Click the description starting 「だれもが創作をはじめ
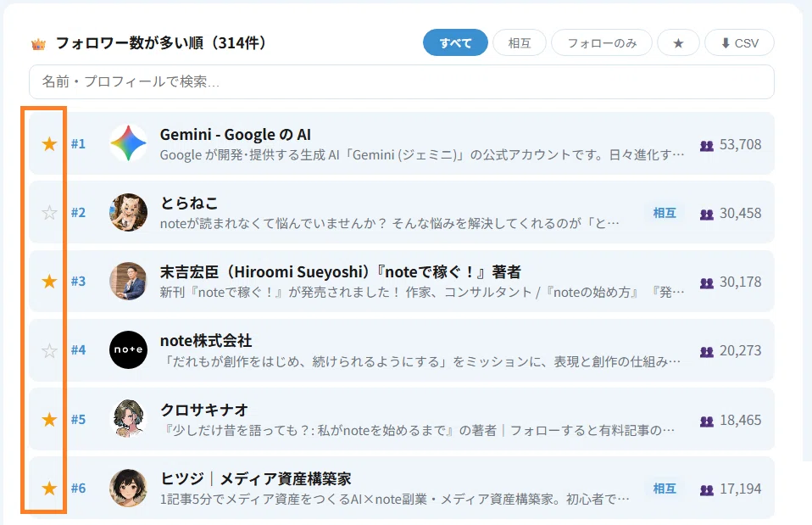812x525 pixels. click(x=420, y=362)
